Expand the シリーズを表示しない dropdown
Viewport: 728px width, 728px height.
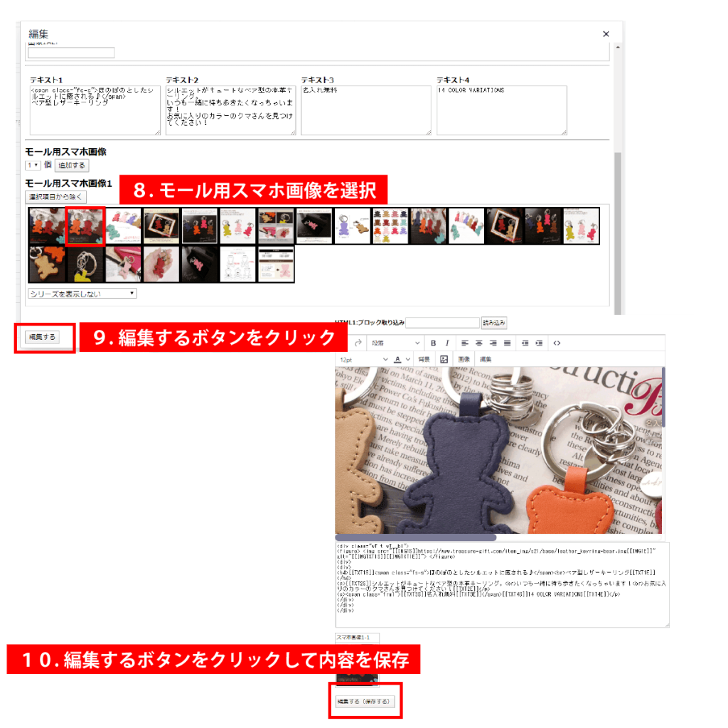click(82, 293)
